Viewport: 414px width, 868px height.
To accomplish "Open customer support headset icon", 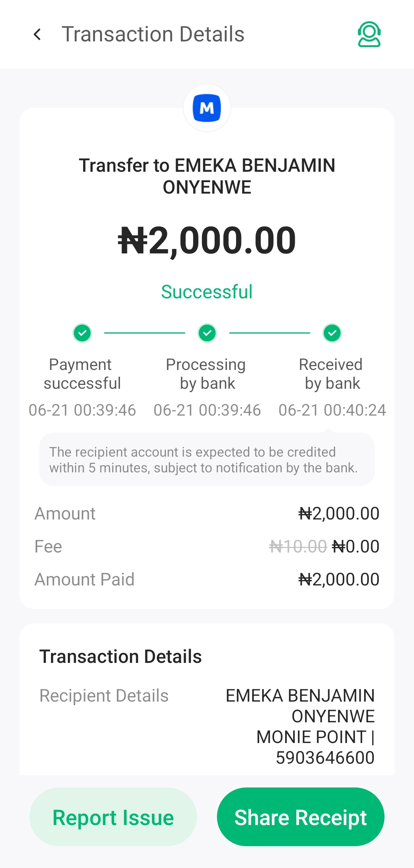I will 369,35.
